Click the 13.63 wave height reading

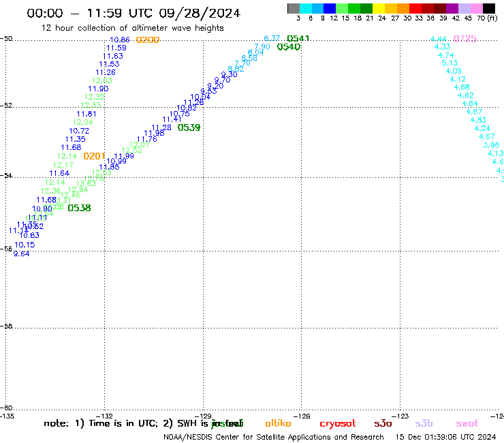click(86, 183)
